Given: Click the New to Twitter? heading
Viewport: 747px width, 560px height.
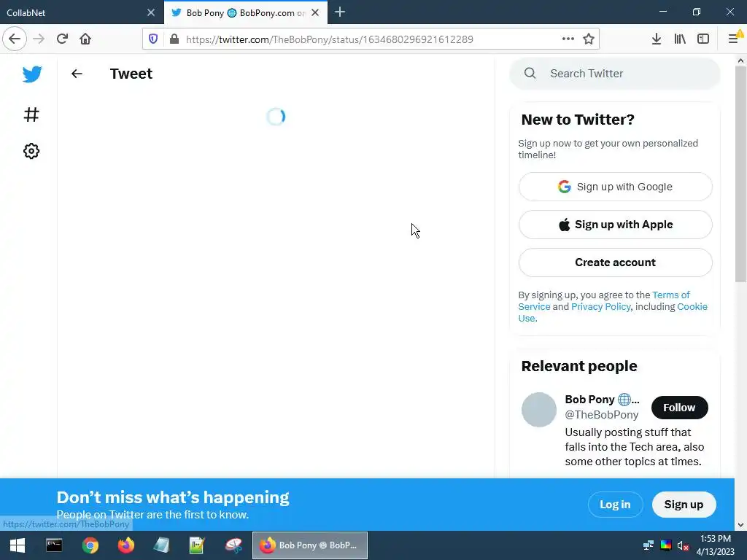Looking at the screenshot, I should 578,120.
